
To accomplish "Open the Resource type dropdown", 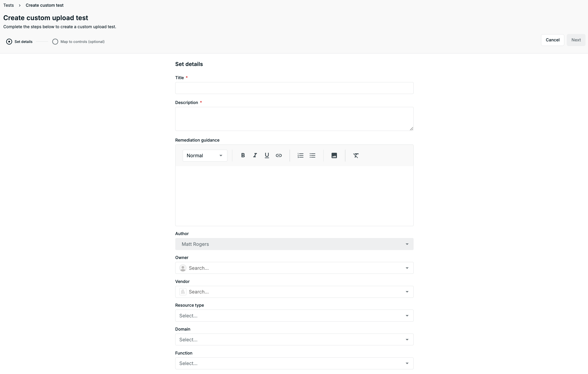I will pyautogui.click(x=294, y=316).
